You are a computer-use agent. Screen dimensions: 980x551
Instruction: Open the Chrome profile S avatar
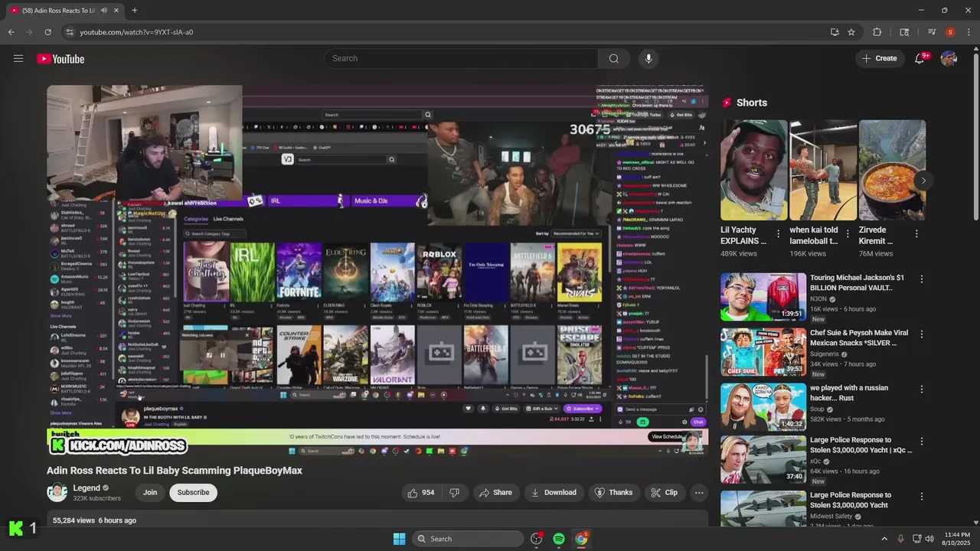[x=950, y=32]
